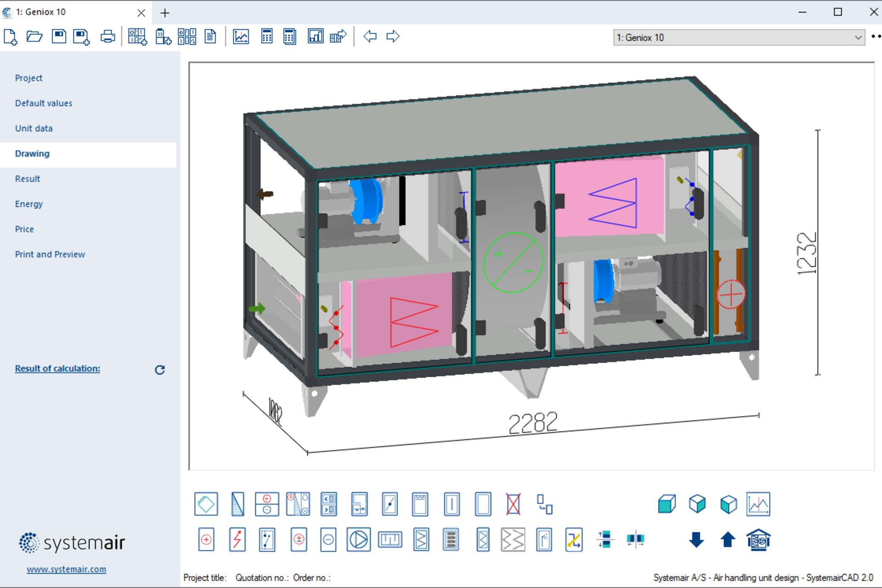Screen dimensions: 882x588
Task: Select the red plus heating coil in drawing
Action: 730,294
